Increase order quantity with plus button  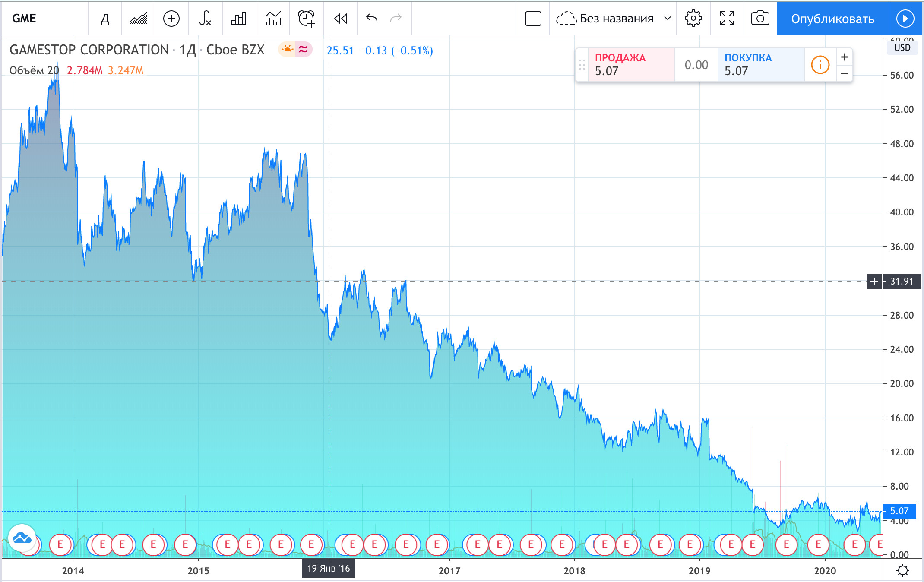[844, 57]
